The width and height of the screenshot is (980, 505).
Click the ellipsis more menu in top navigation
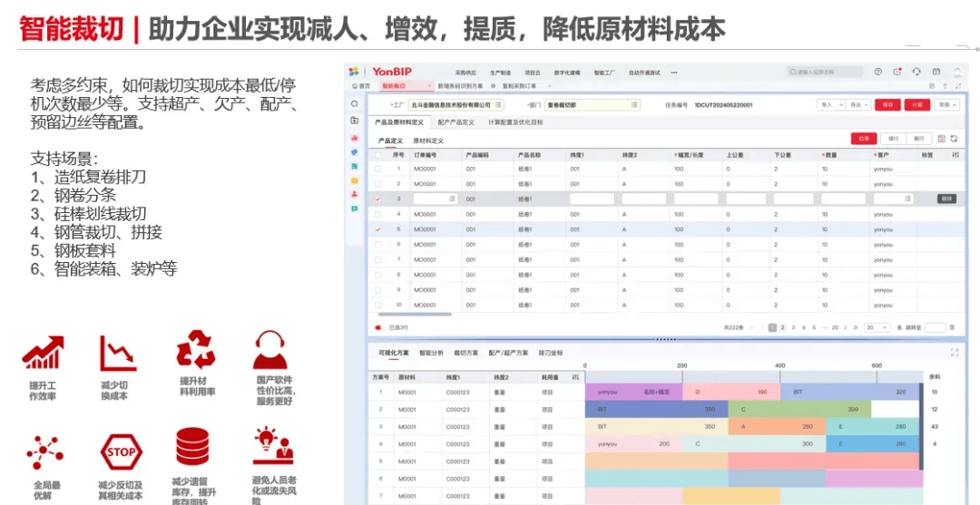point(674,73)
